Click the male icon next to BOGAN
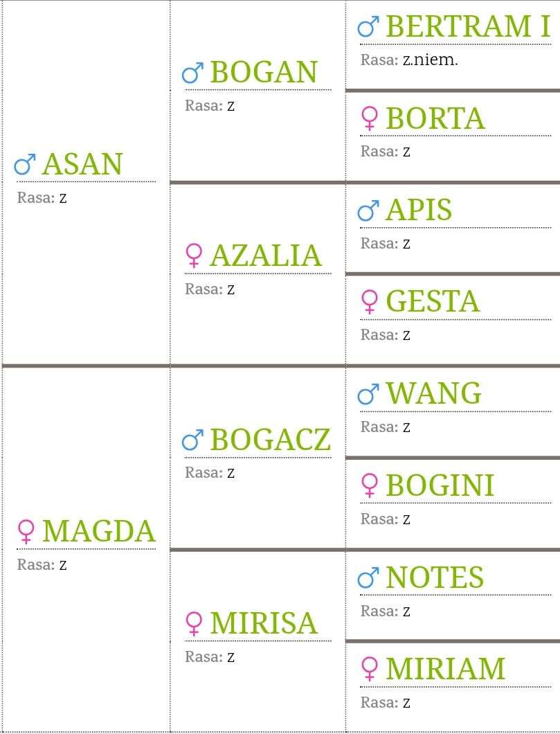This screenshot has height=734, width=560. point(192,73)
